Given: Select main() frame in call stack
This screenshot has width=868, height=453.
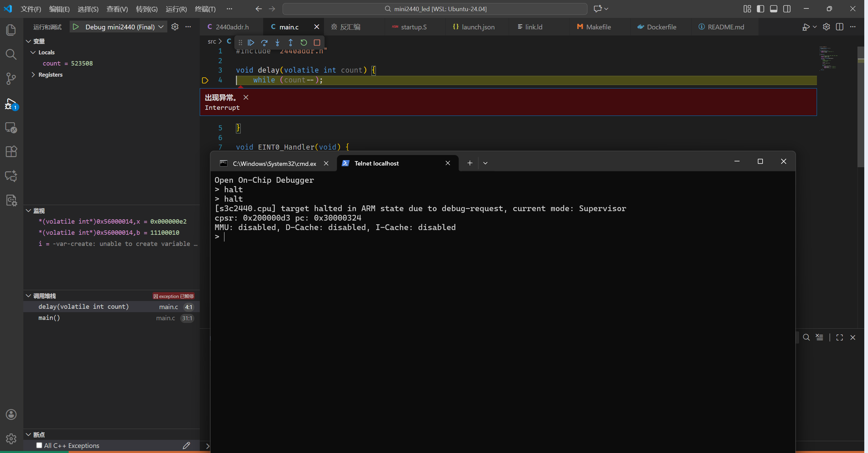Looking at the screenshot, I should click(x=49, y=318).
